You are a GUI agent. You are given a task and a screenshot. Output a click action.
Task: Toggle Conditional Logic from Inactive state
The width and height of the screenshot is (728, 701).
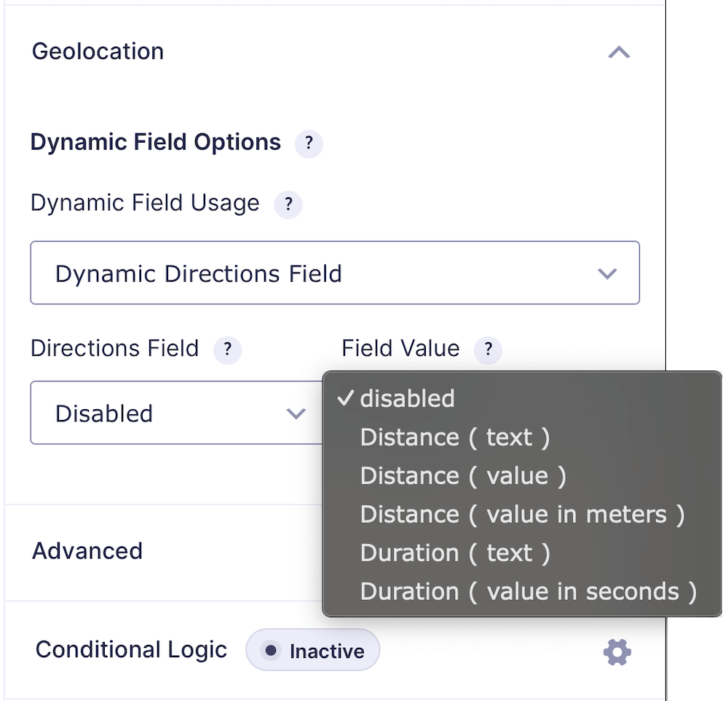pos(312,652)
